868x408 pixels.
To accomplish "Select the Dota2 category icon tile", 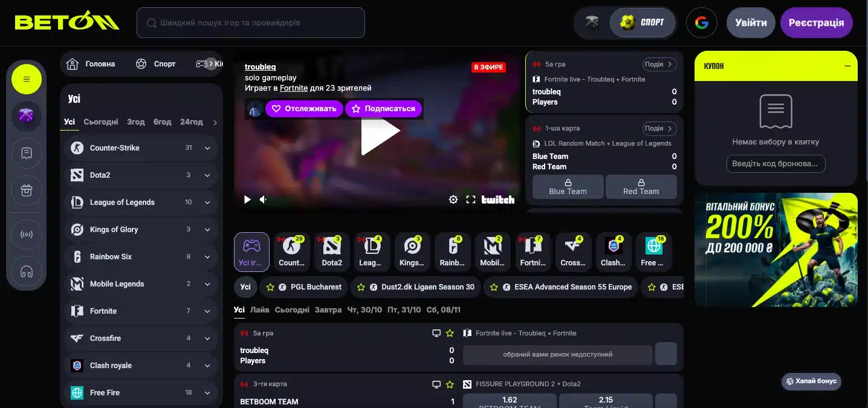I will 332,251.
